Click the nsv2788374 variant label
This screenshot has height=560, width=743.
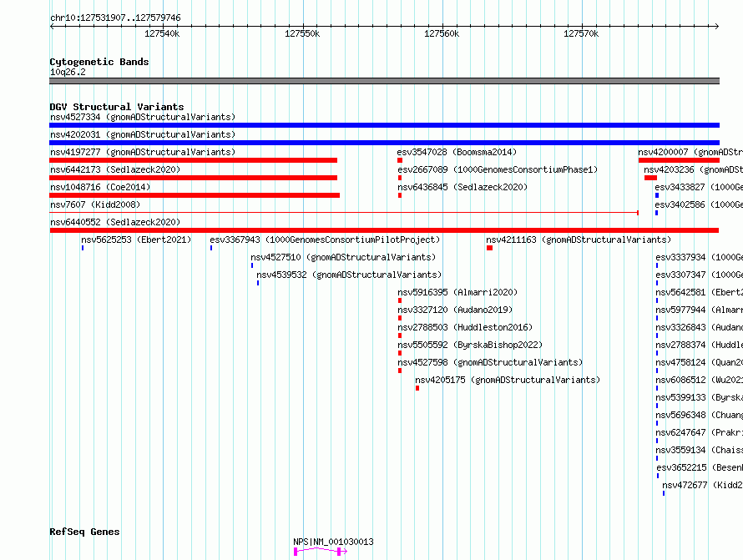tap(700, 345)
